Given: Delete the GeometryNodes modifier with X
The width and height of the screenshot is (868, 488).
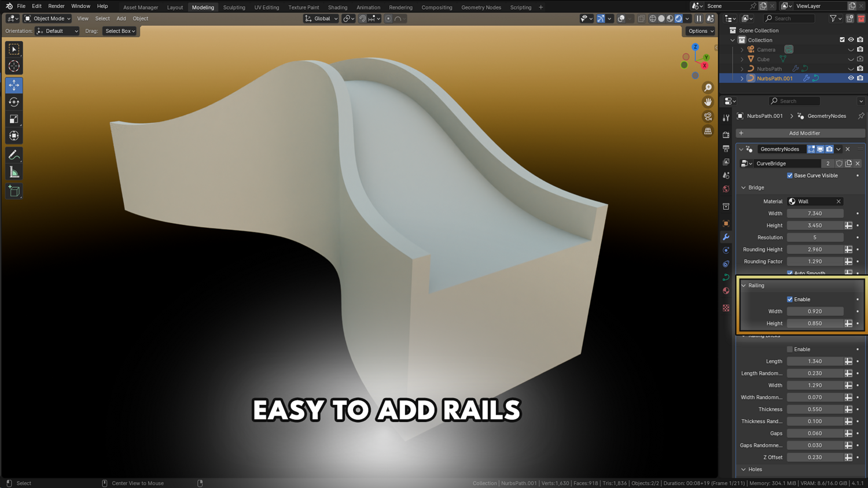Looking at the screenshot, I should [848, 149].
